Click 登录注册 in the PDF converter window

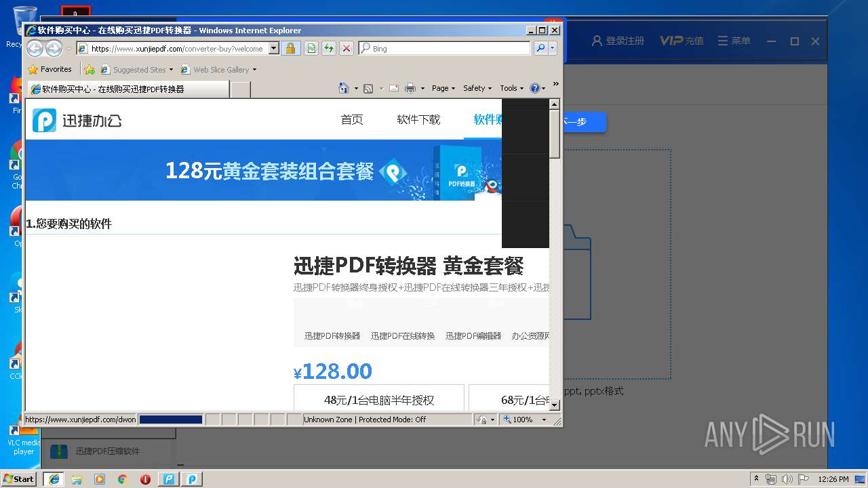[618, 41]
